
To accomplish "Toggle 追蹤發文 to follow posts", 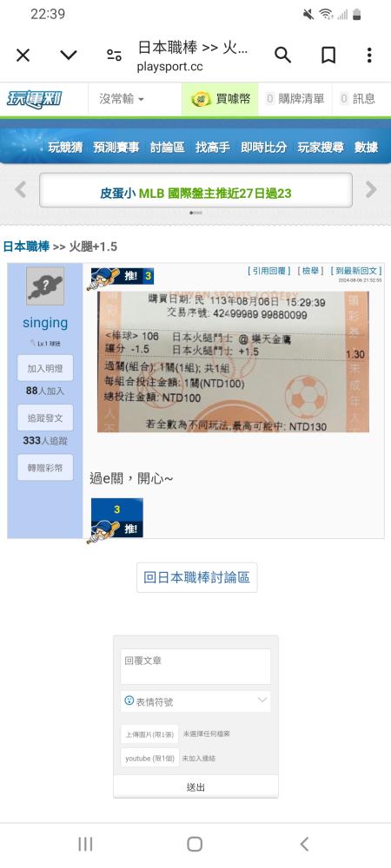I will tap(45, 418).
